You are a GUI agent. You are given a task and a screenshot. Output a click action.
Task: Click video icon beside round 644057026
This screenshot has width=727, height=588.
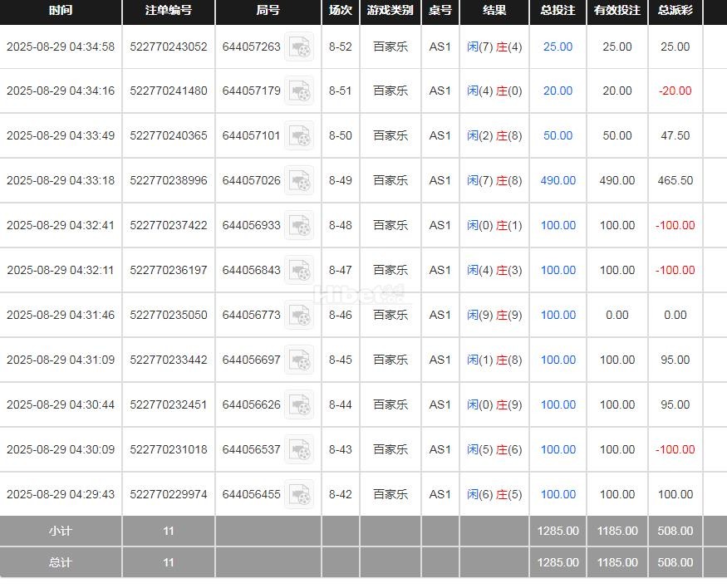300,181
